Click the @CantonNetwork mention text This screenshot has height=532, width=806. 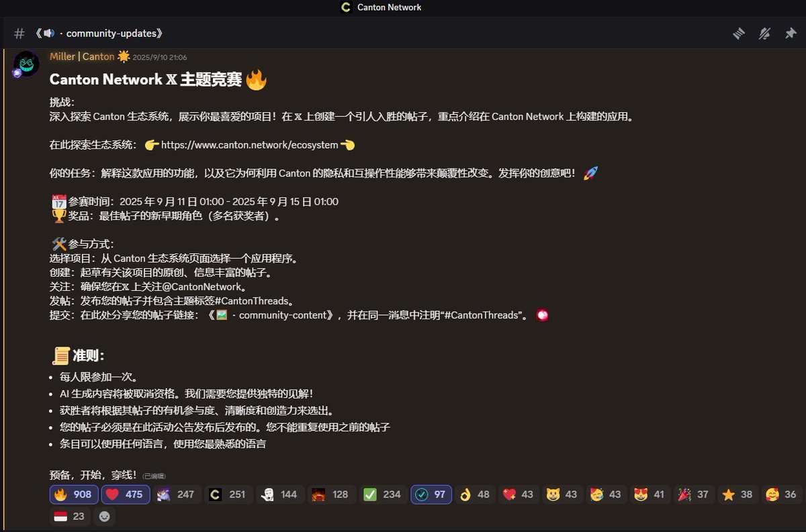pos(201,287)
